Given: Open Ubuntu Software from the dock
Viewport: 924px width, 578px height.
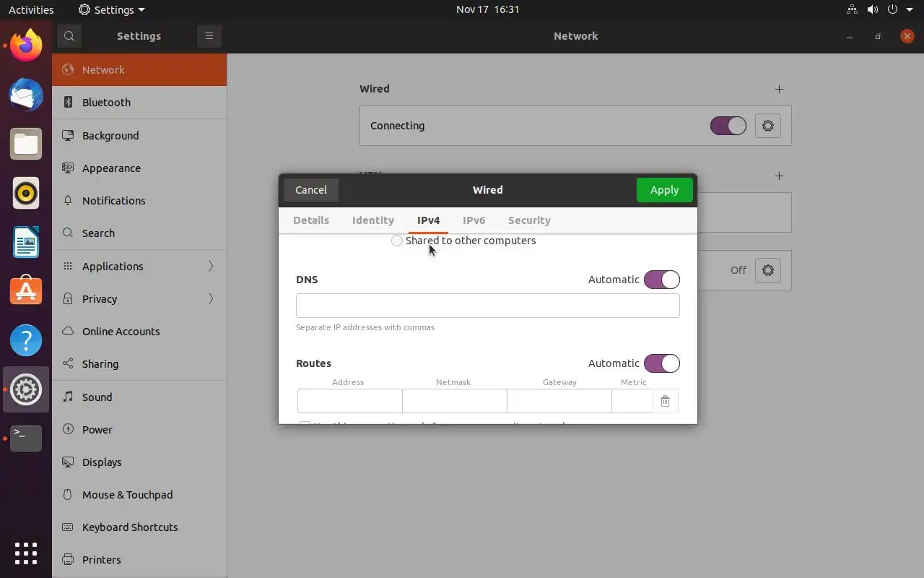Looking at the screenshot, I should point(26,291).
